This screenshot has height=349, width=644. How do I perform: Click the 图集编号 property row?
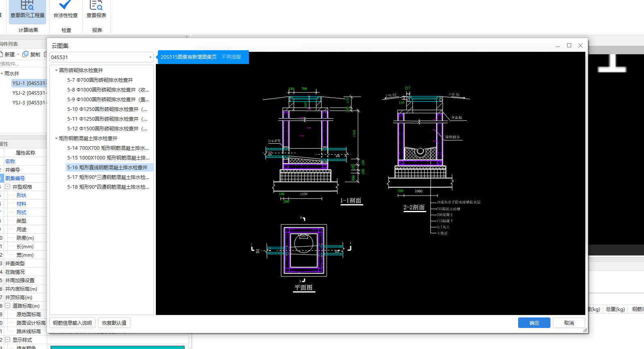coord(24,178)
